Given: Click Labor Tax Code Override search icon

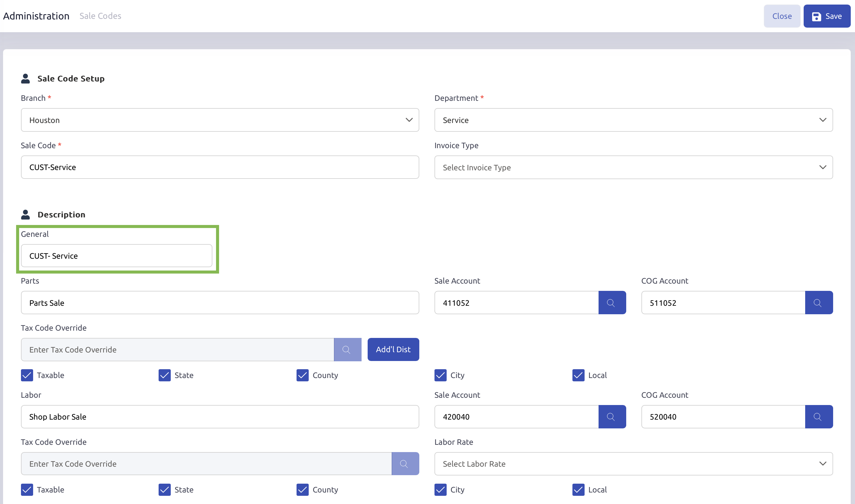Looking at the screenshot, I should (x=405, y=464).
